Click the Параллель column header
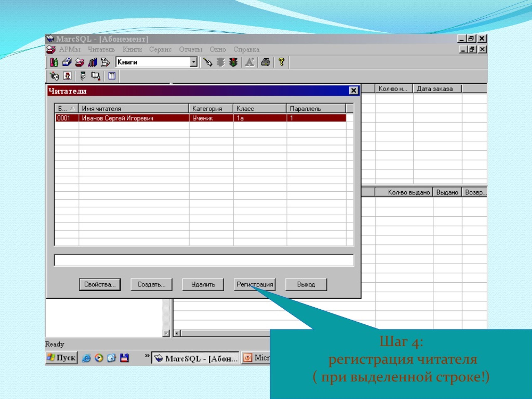The width and height of the screenshot is (532, 399). tap(316, 108)
